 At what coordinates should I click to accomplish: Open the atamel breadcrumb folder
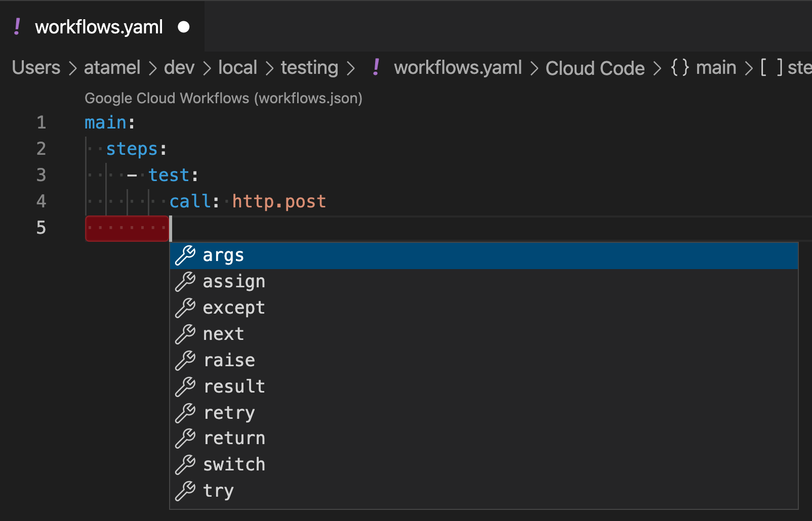pos(112,68)
